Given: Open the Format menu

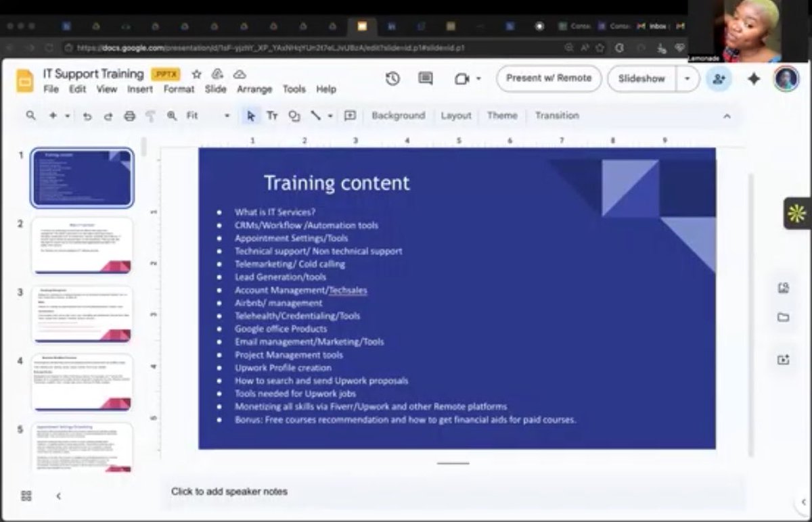Looking at the screenshot, I should tap(179, 89).
